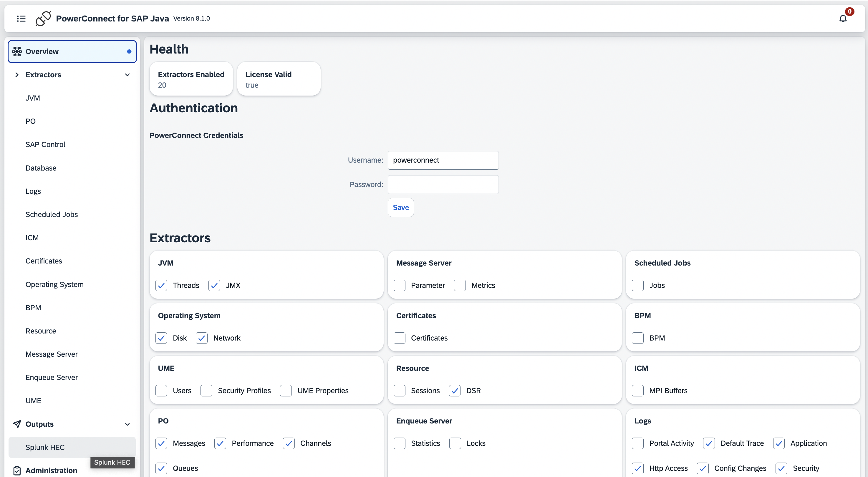Viewport: 868px width, 477px height.
Task: Select SAP Control in the sidebar
Action: pyautogui.click(x=45, y=144)
